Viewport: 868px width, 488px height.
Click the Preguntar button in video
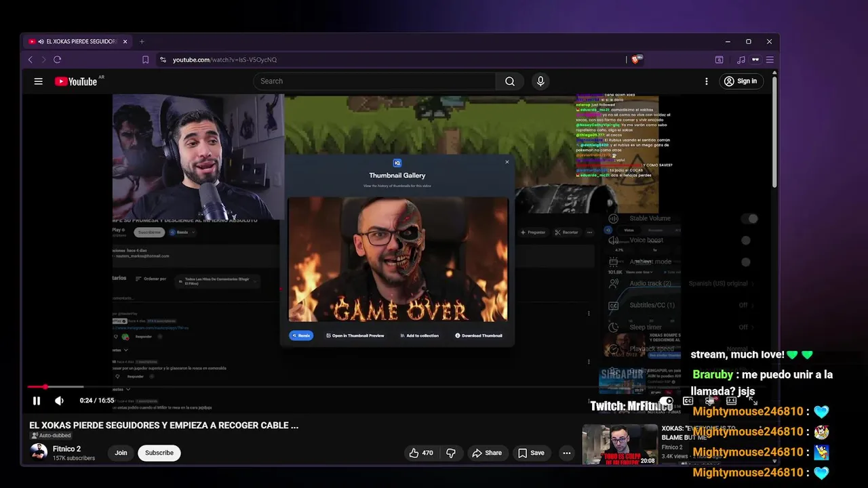(533, 232)
